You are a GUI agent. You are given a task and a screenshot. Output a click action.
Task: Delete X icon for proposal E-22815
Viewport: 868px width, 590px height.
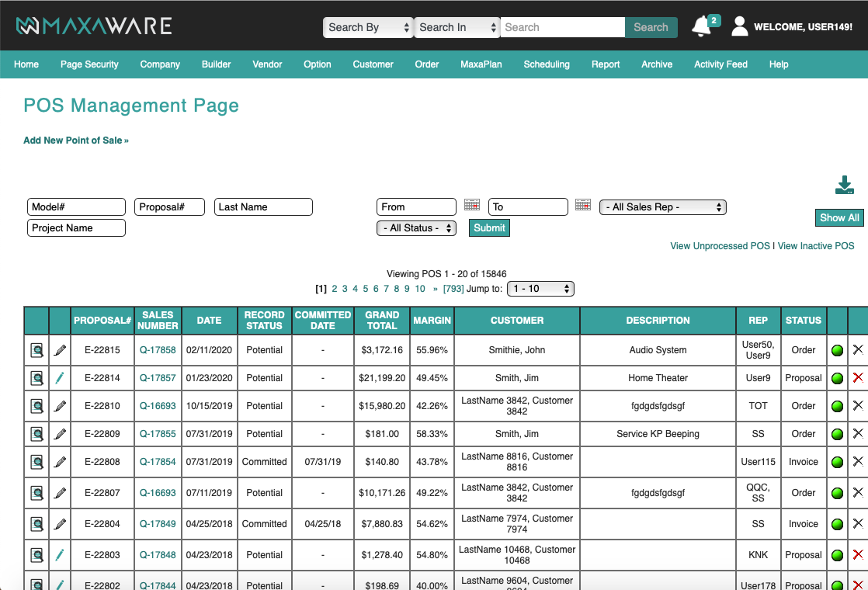[858, 349]
